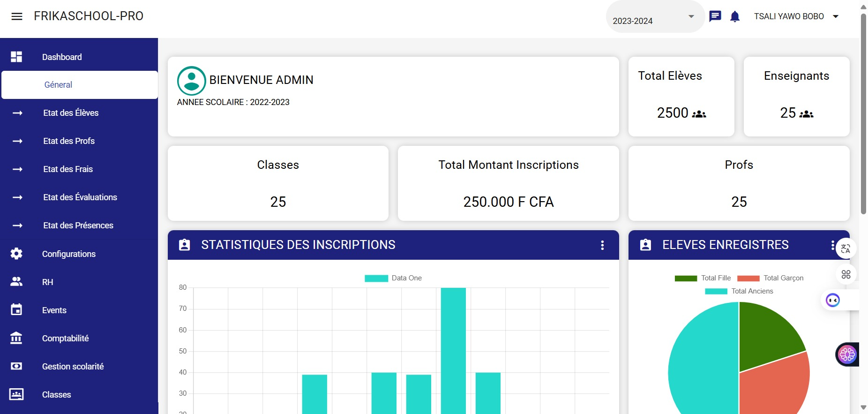Open the Comptabilité section

tap(66, 339)
